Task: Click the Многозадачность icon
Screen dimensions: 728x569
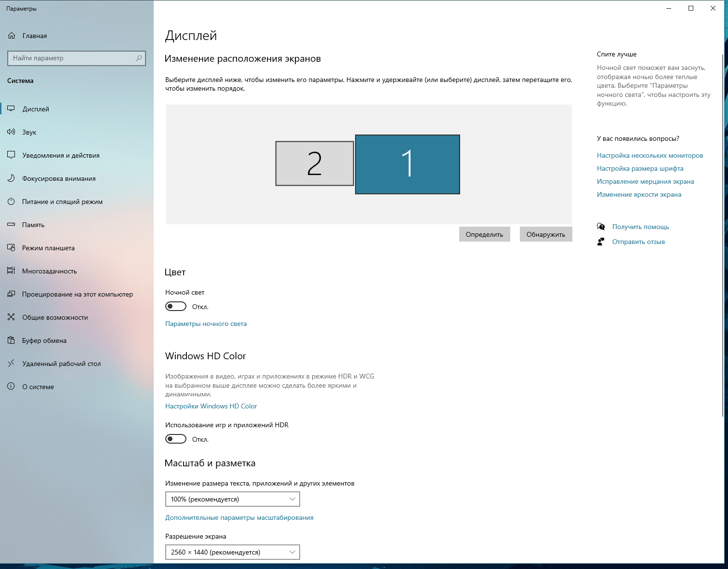Action: (11, 271)
